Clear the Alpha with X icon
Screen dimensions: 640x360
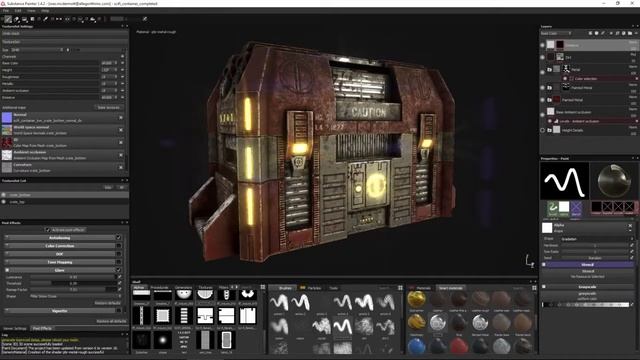pos(630,225)
